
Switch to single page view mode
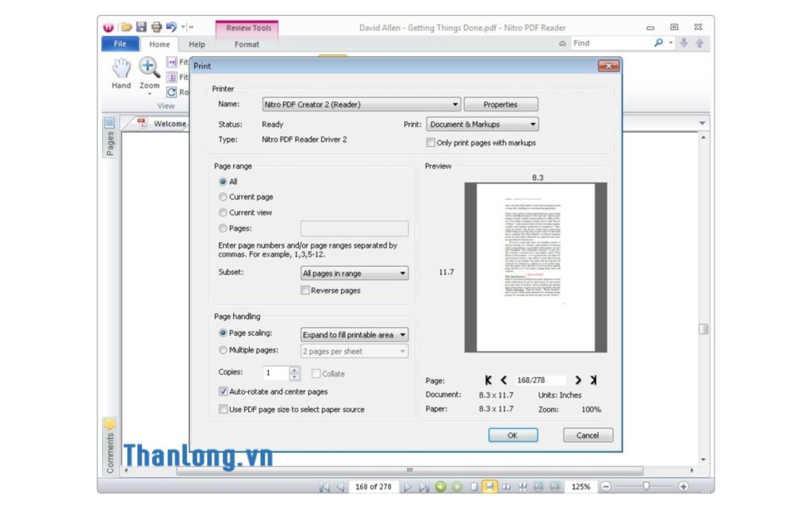[x=475, y=487]
